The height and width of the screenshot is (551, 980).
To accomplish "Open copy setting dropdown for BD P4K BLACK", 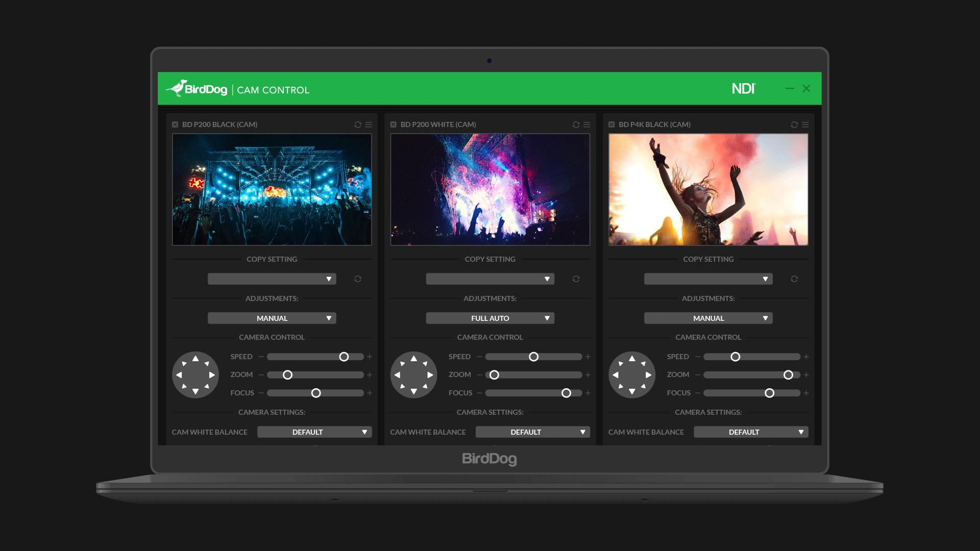I will pos(708,279).
